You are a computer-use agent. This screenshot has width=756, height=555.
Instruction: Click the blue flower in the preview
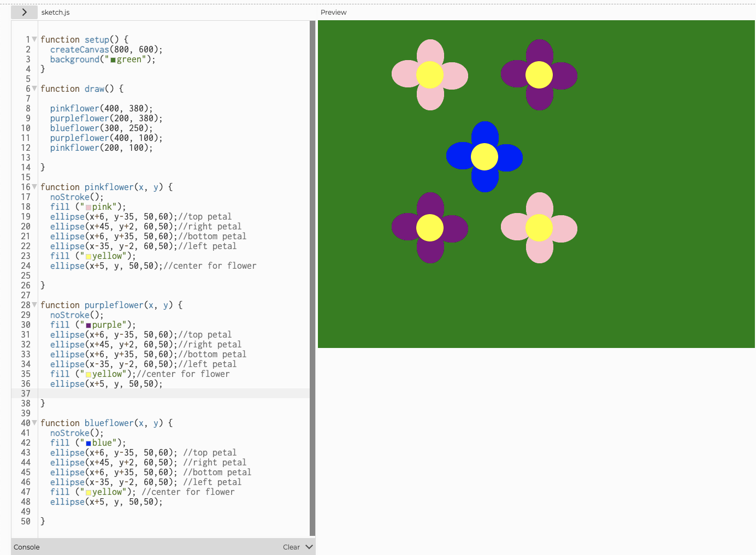[485, 157]
